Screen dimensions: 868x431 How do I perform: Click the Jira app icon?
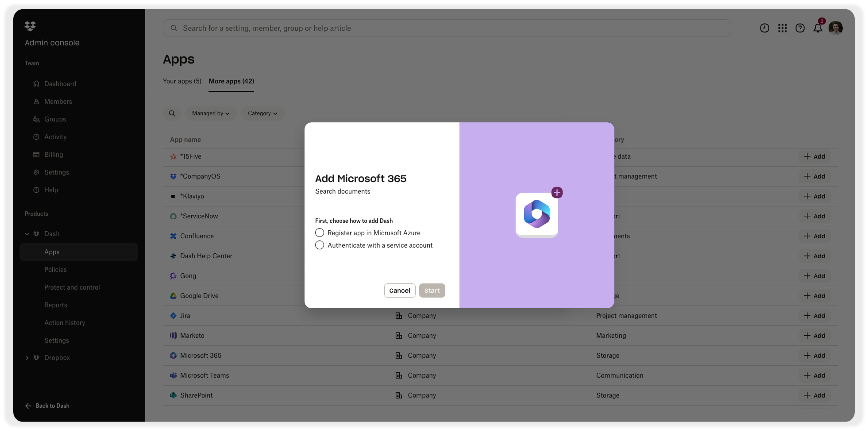pyautogui.click(x=173, y=315)
